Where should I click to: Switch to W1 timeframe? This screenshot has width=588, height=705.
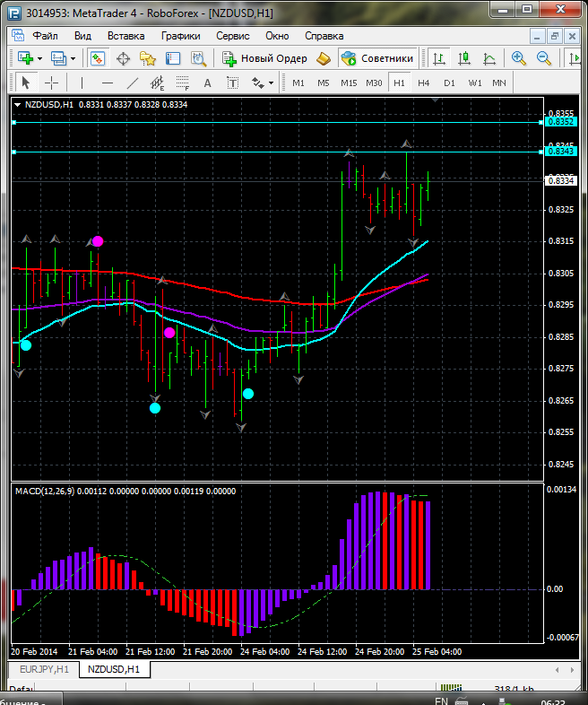475,83
